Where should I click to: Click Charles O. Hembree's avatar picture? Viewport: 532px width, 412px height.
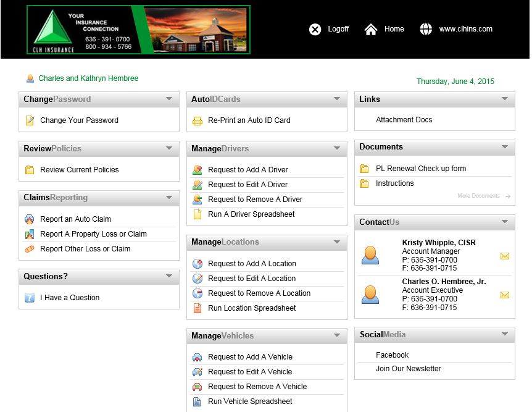tap(370, 295)
